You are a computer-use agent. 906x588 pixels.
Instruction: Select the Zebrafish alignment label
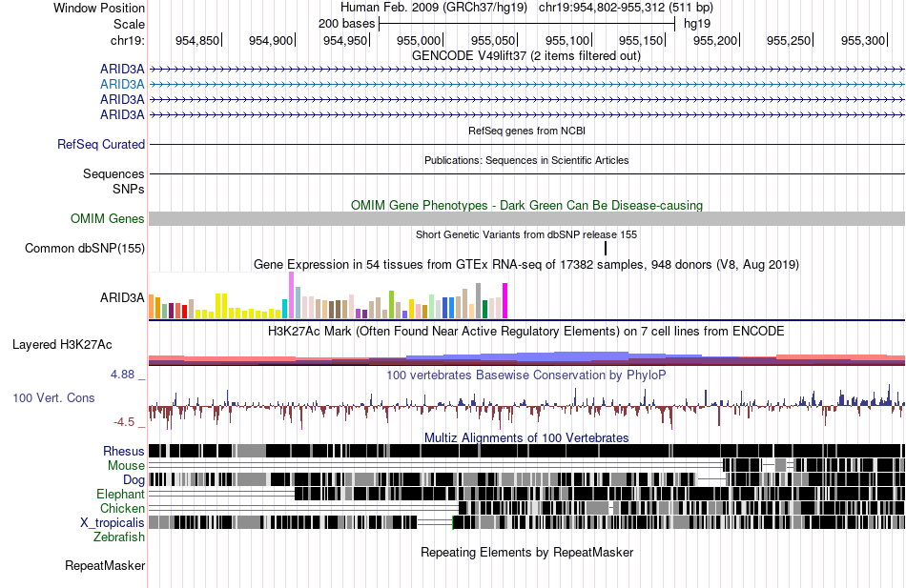119,537
